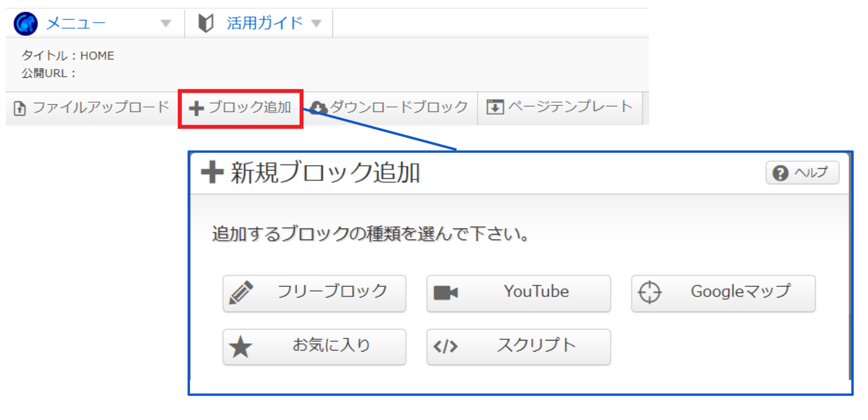Click the file upload icon
This screenshot has width=868, height=420.
pos(20,108)
